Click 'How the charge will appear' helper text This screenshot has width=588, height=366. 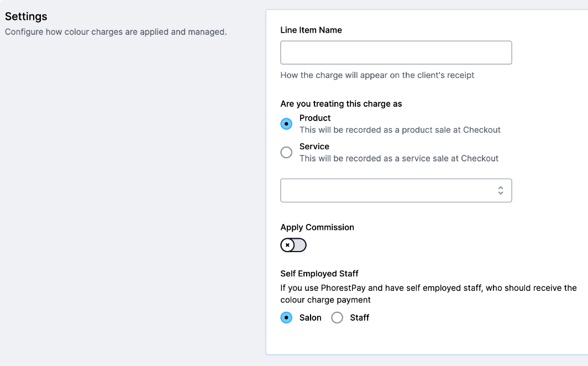tap(377, 75)
